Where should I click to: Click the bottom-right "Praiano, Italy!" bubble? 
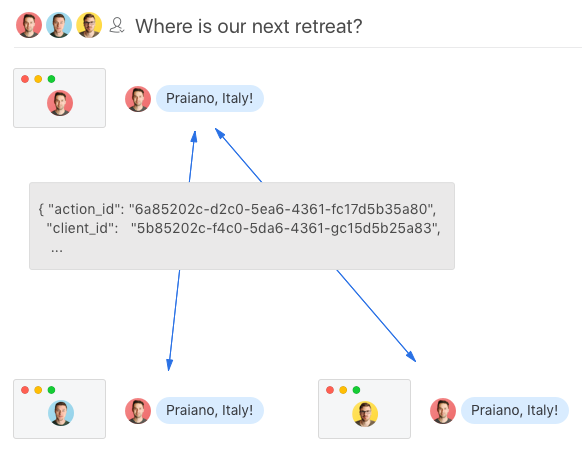515,411
